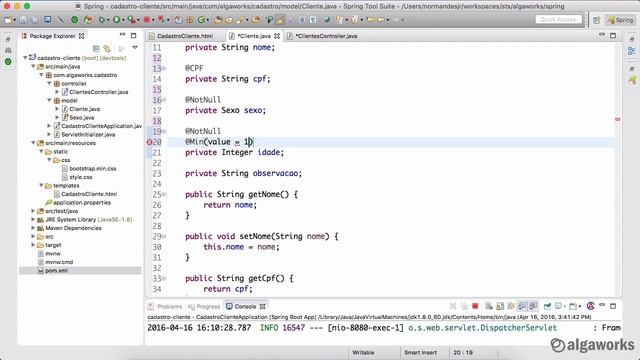
Task: Open the green Boot Dashboard toolbar icon
Action: (x=75, y=20)
